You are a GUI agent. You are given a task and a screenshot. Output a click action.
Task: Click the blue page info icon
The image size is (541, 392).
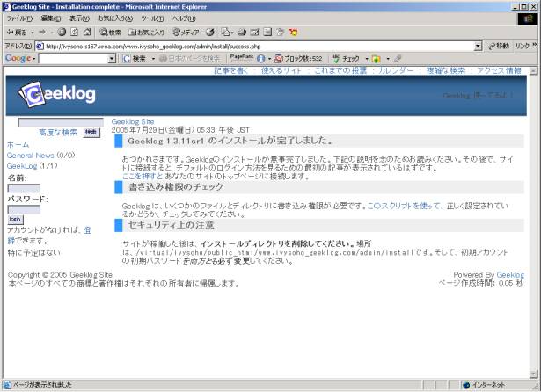pos(261,59)
